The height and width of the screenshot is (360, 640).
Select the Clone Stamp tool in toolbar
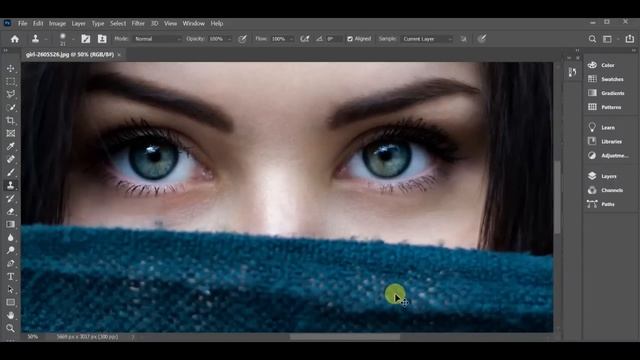pyautogui.click(x=11, y=186)
